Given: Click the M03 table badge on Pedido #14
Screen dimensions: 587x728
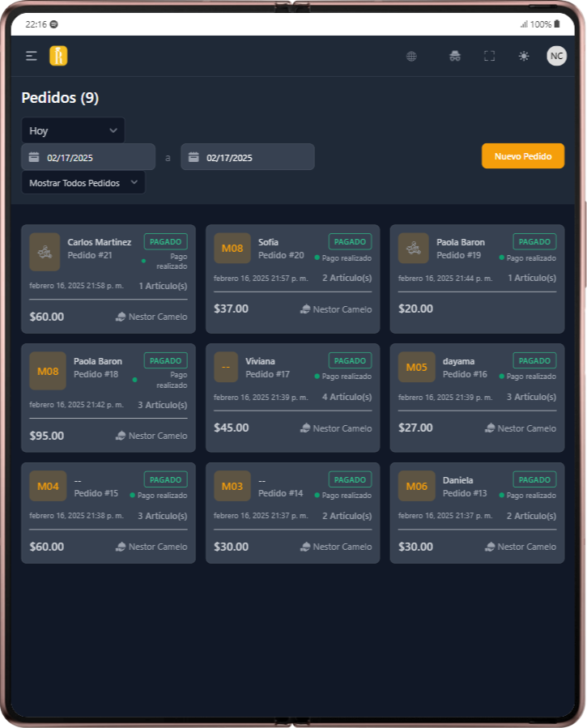Looking at the screenshot, I should 232,487.
